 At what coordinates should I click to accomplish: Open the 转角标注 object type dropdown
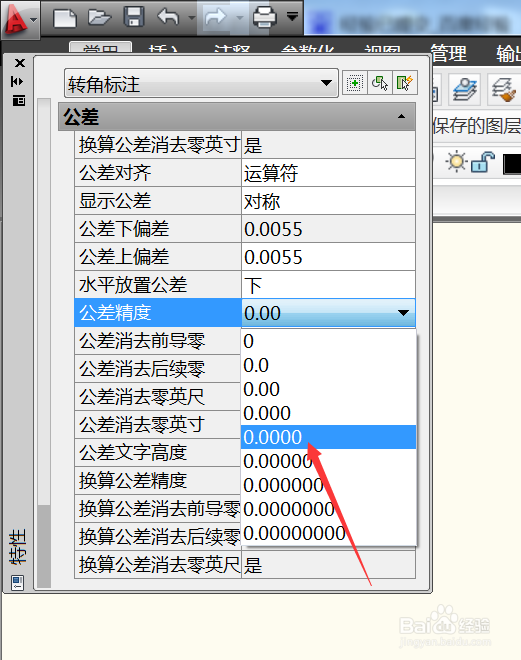click(x=201, y=83)
